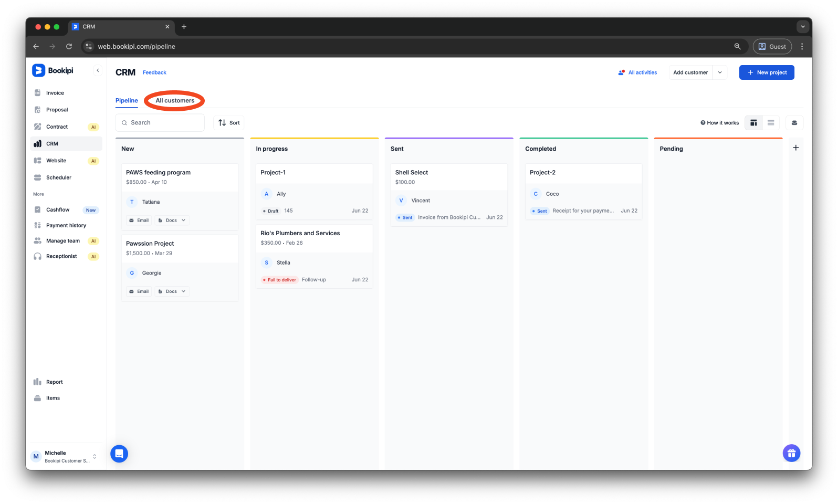The width and height of the screenshot is (838, 504).
Task: Open All activities
Action: point(637,72)
